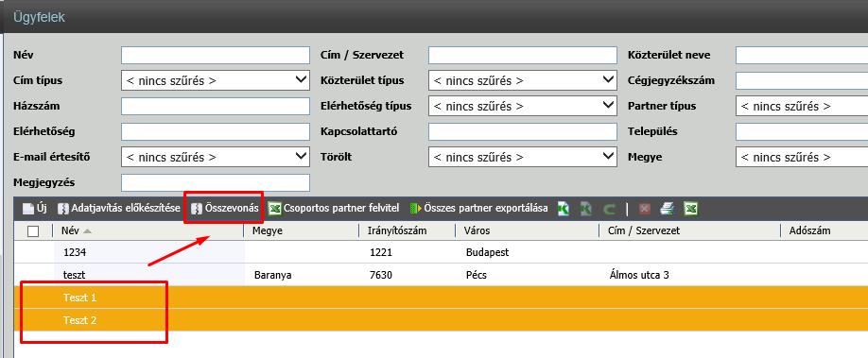Image resolution: width=868 pixels, height=358 pixels.
Task: Open the Cím típus filter dropdown
Action: 216,81
